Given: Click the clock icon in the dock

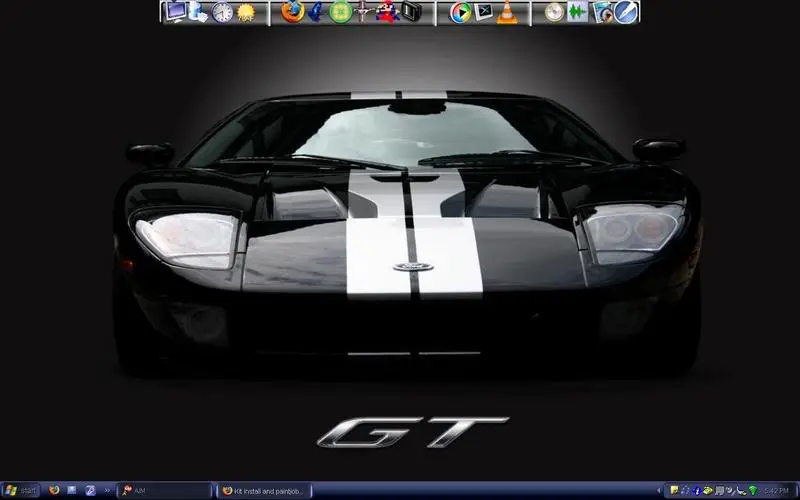Looking at the screenshot, I should click(222, 12).
